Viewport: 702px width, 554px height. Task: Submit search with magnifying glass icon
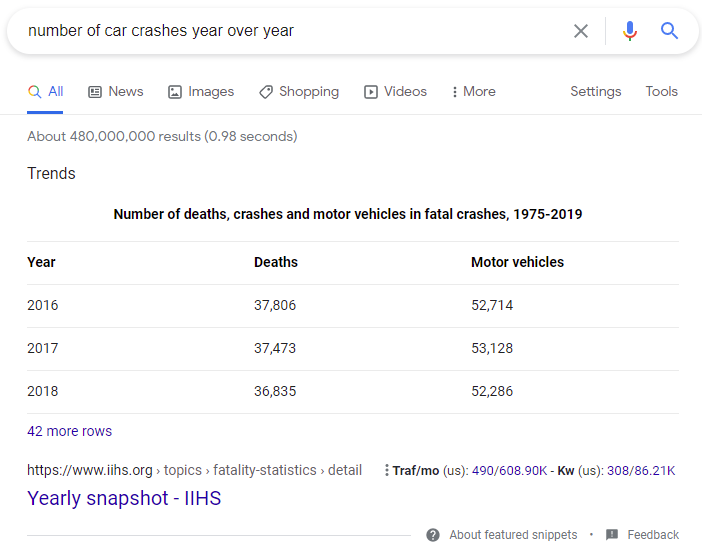pos(669,31)
